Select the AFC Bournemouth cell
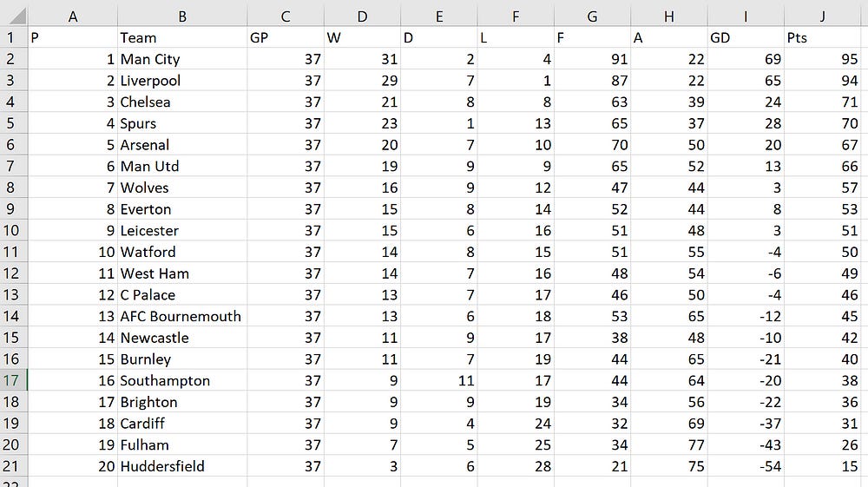Screen dimensions: 868x487 coord(182,317)
